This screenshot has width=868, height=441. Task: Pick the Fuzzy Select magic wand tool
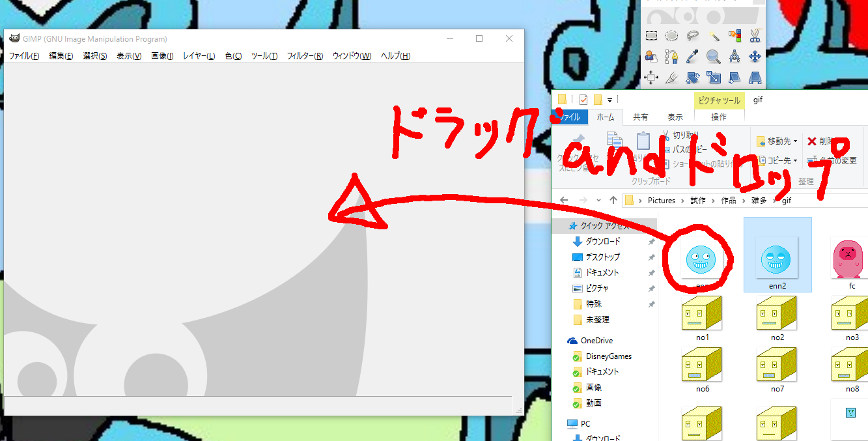[x=714, y=36]
